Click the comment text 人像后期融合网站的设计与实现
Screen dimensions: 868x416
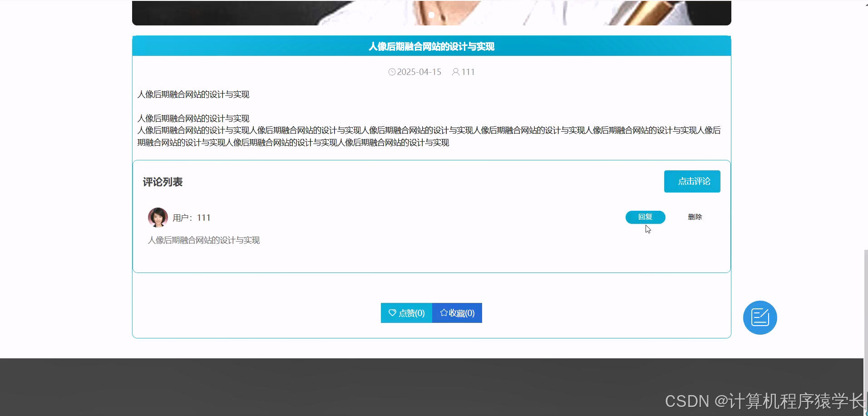(203, 240)
